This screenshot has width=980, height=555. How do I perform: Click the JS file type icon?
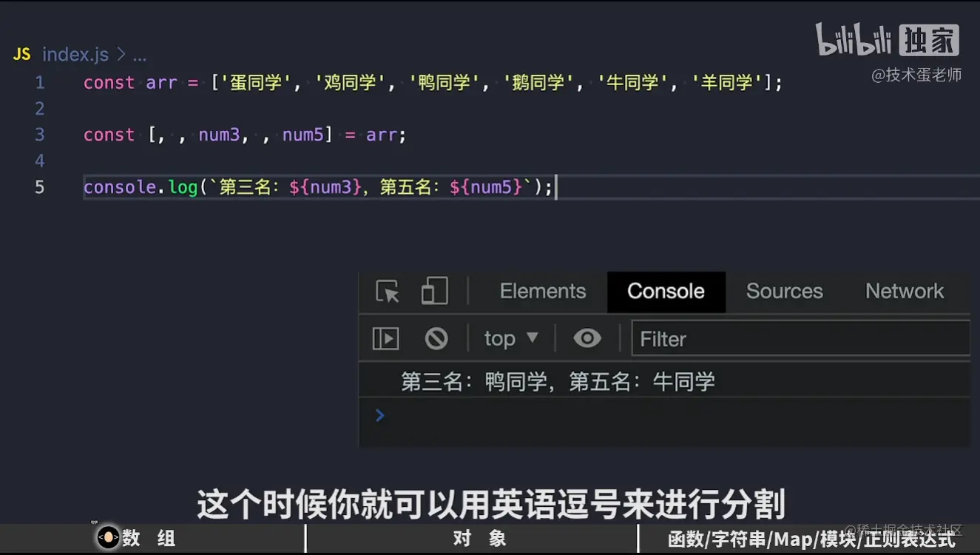tap(21, 53)
